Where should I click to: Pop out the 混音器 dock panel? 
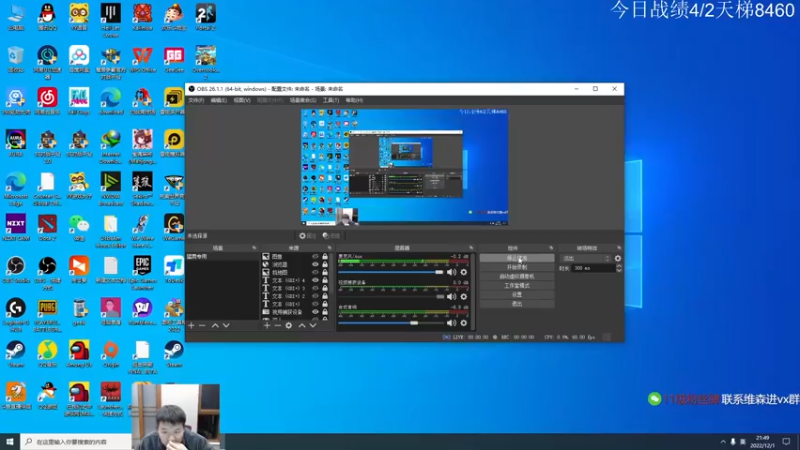471,248
